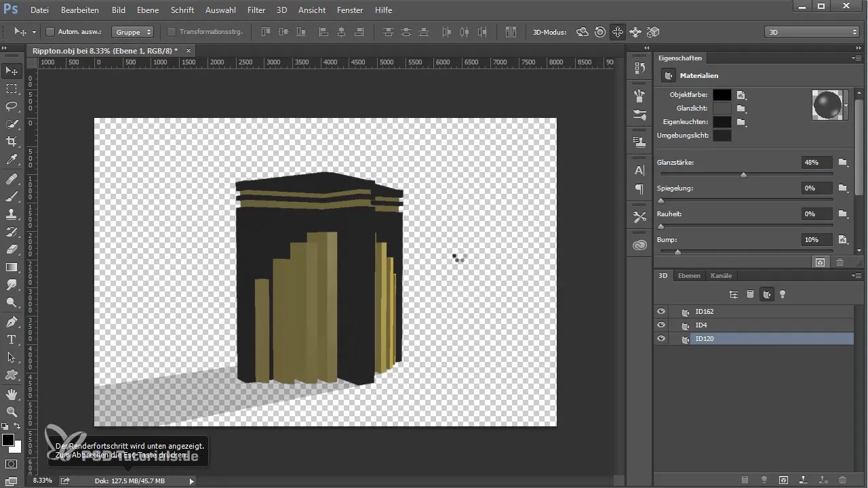
Task: Toggle Quick Mask mode
Action: point(12,464)
